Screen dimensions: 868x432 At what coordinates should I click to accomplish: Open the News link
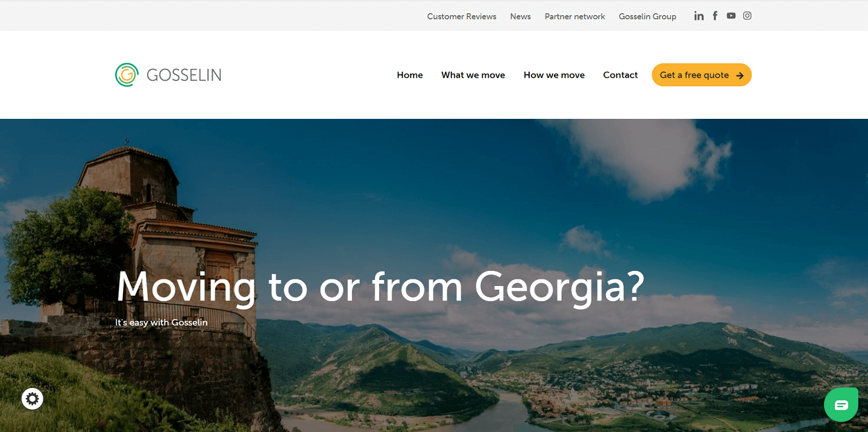[520, 16]
